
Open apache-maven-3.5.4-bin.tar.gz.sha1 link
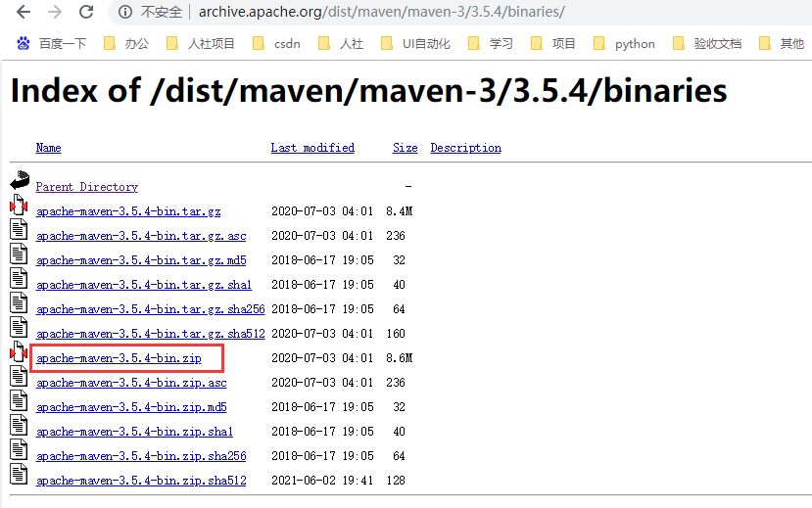144,285
